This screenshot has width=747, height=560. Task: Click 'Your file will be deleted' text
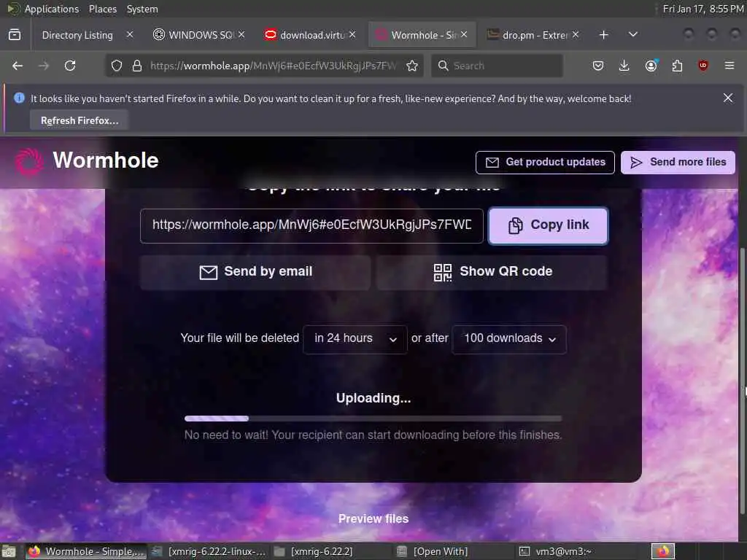pyautogui.click(x=239, y=338)
